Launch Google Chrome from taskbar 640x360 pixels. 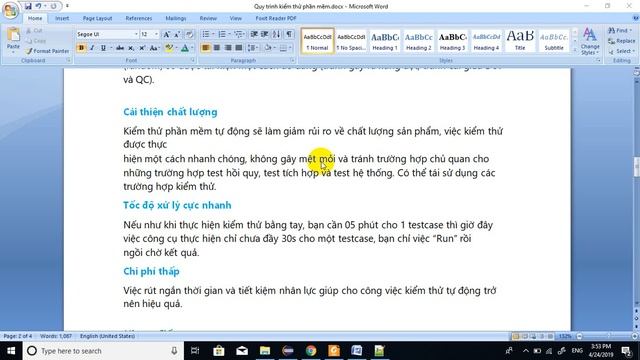pos(311,351)
